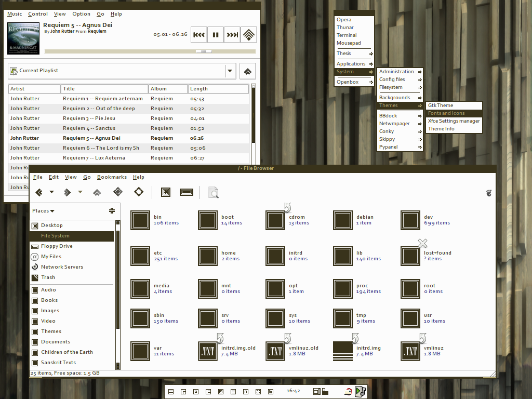532x399 pixels.
Task: Select the etc folder icon
Action: 140,256
